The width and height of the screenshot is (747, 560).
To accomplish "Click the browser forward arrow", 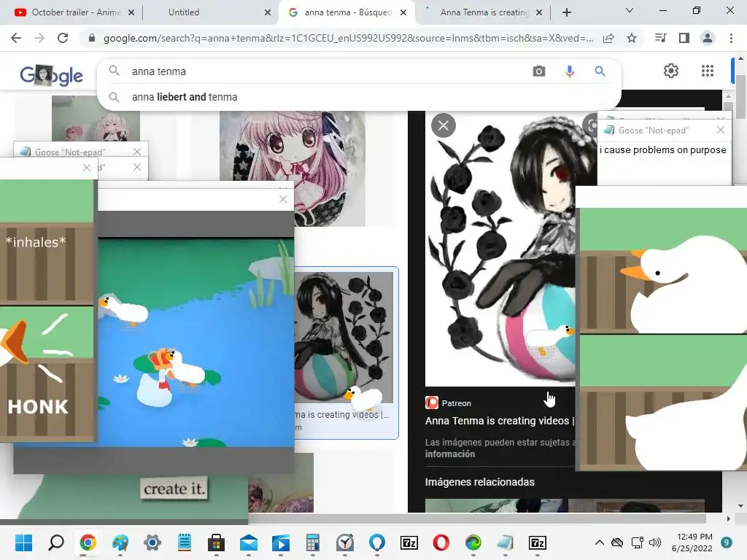I will [x=39, y=38].
